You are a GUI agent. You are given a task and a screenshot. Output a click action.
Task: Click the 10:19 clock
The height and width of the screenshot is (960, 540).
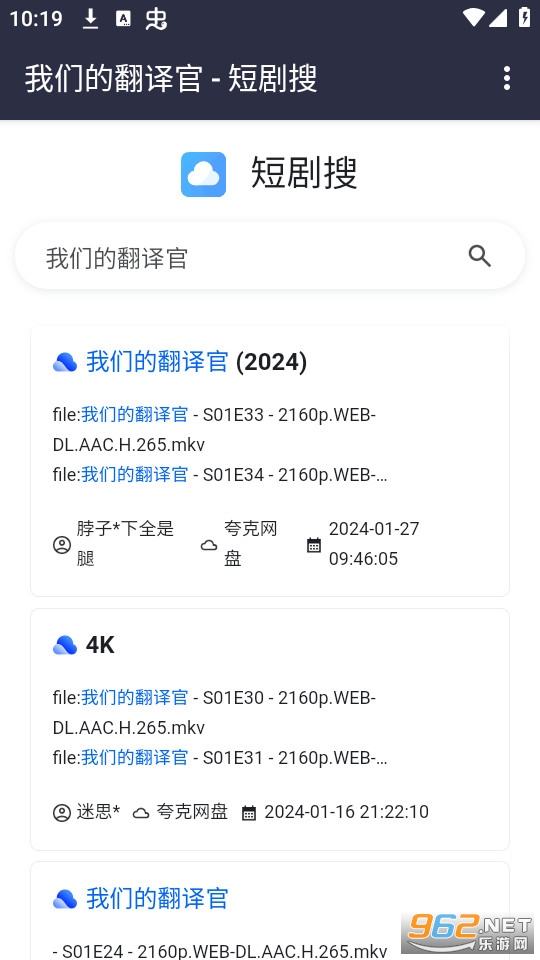[x=36, y=19]
